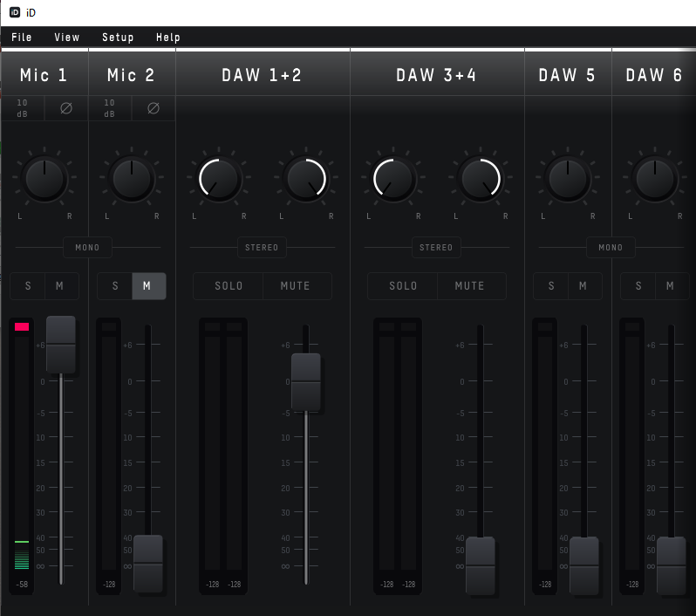
Task: Click the DAW 6 fader handle
Action: [672, 565]
